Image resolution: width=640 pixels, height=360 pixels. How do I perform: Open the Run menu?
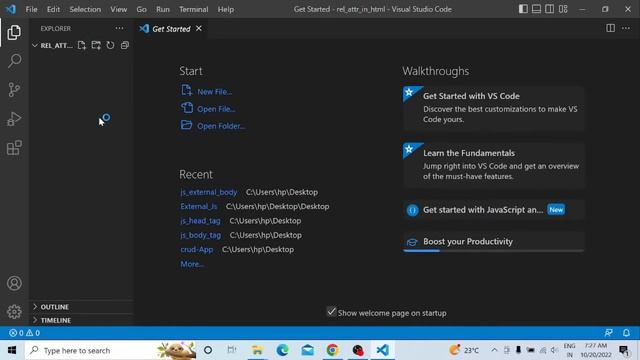pyautogui.click(x=162, y=9)
